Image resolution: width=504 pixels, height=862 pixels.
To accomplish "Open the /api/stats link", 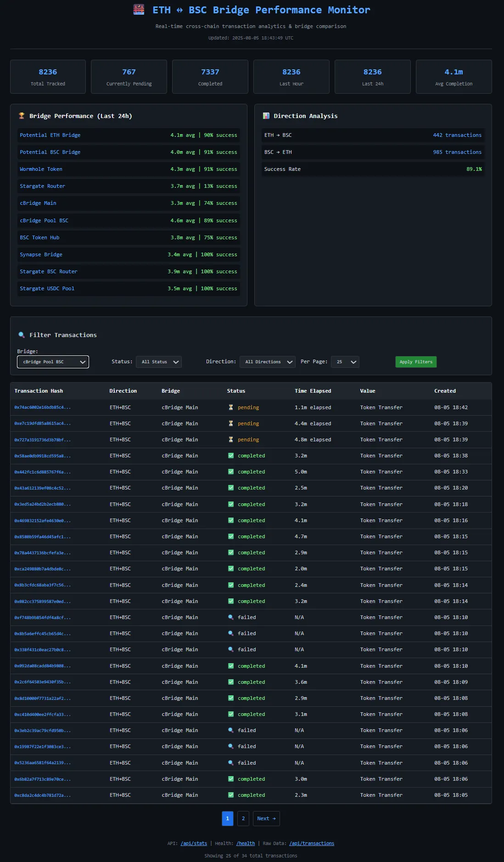I will tap(194, 843).
